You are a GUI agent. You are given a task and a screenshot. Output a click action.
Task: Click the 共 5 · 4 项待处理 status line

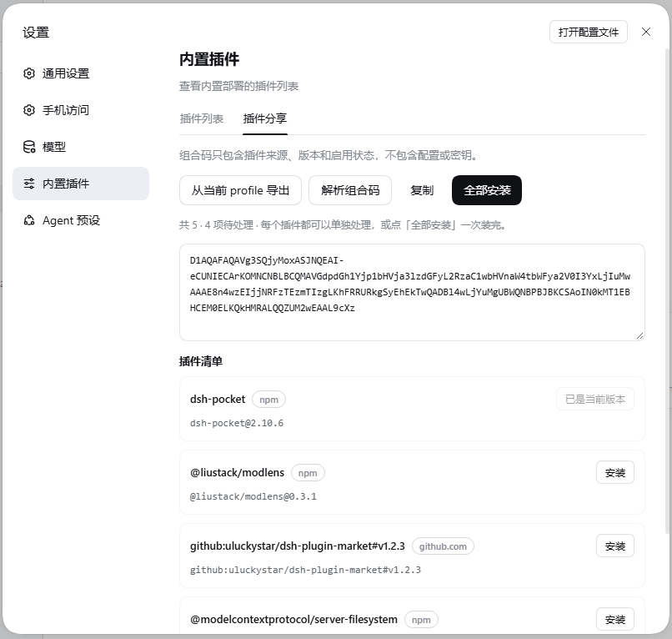pyautogui.click(x=343, y=224)
